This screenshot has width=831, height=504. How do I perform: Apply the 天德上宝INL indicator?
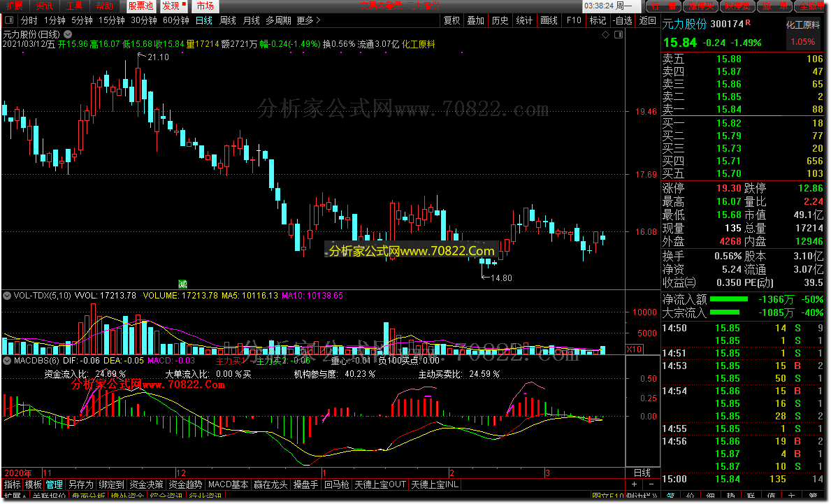click(435, 484)
